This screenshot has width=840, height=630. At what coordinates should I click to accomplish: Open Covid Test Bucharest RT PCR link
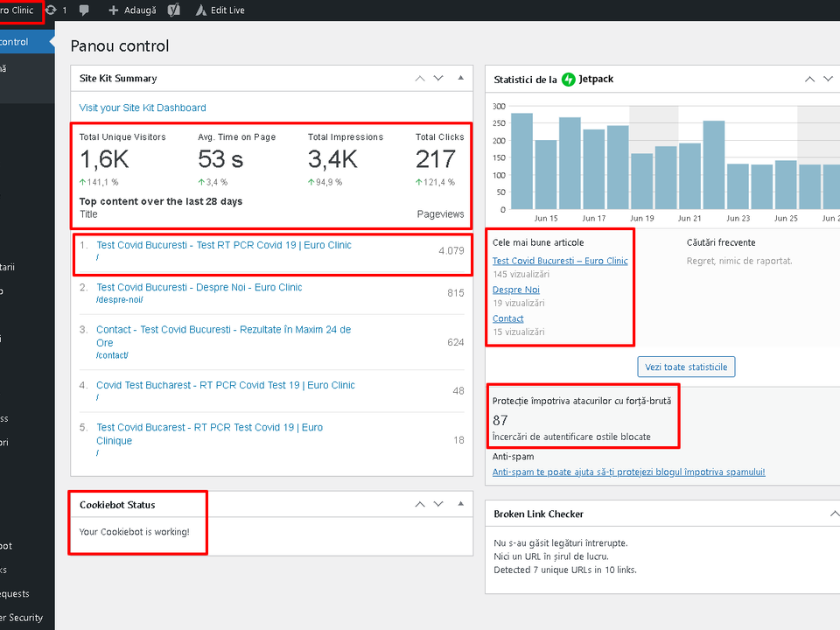pos(226,385)
